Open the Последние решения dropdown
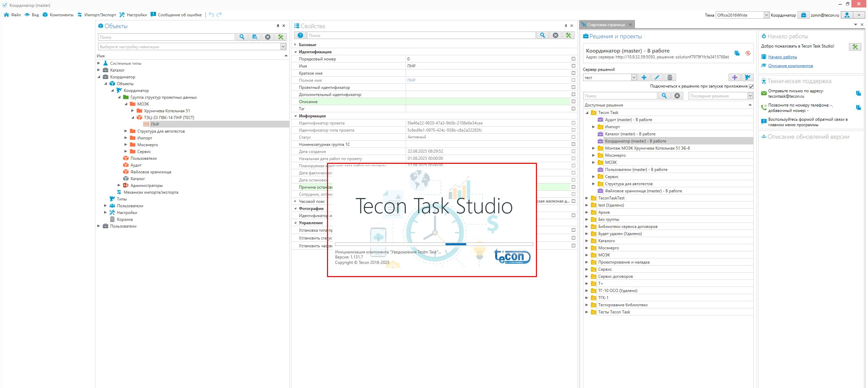This screenshot has height=388, width=868. [x=750, y=96]
